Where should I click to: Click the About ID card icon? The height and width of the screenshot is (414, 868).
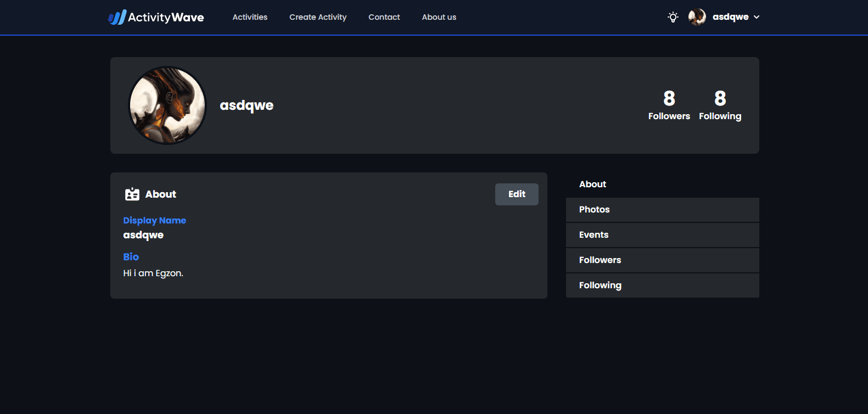click(x=132, y=194)
